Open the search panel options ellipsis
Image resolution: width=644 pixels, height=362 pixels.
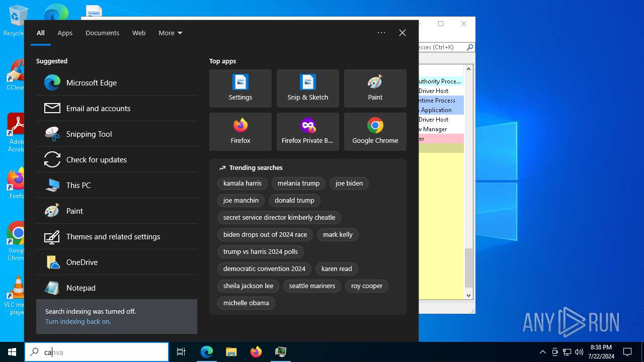(x=381, y=33)
